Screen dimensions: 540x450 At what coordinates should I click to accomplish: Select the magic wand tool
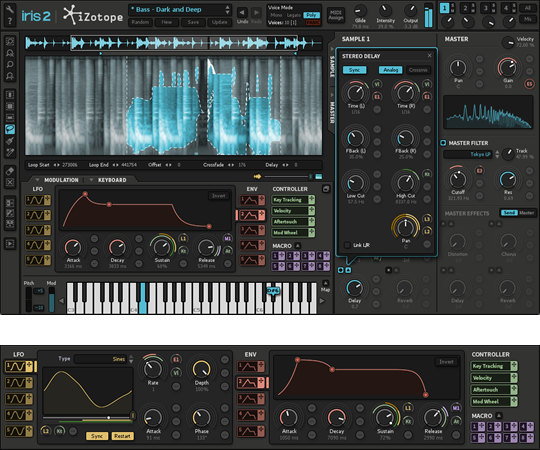10,152
